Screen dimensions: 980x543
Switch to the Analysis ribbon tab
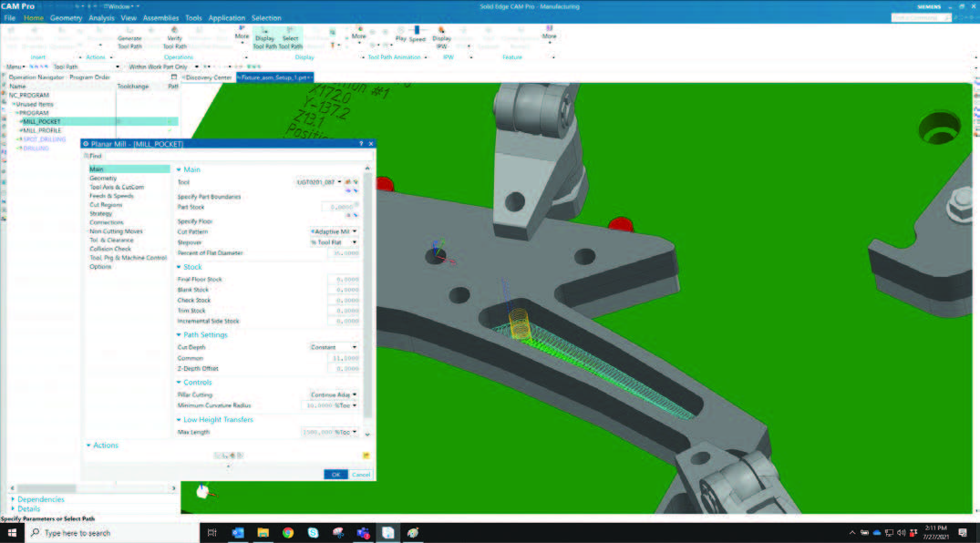tap(101, 18)
